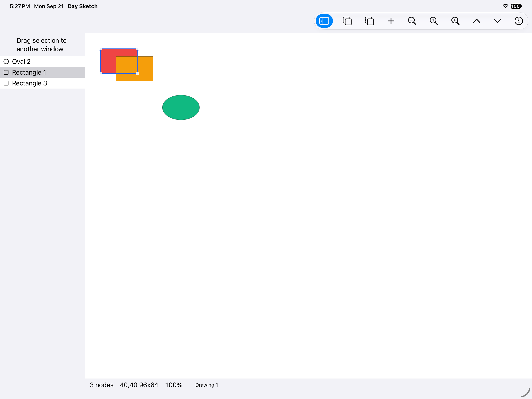Add a new node with plus icon

391,21
